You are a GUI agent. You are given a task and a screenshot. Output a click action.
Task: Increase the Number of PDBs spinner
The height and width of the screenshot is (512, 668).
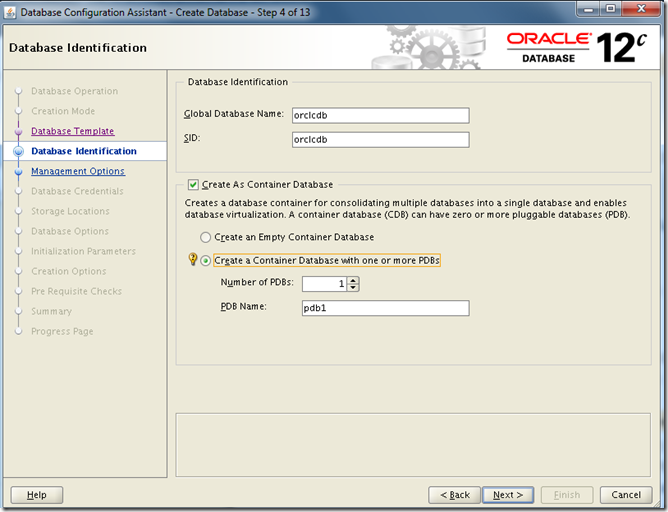coord(353,280)
